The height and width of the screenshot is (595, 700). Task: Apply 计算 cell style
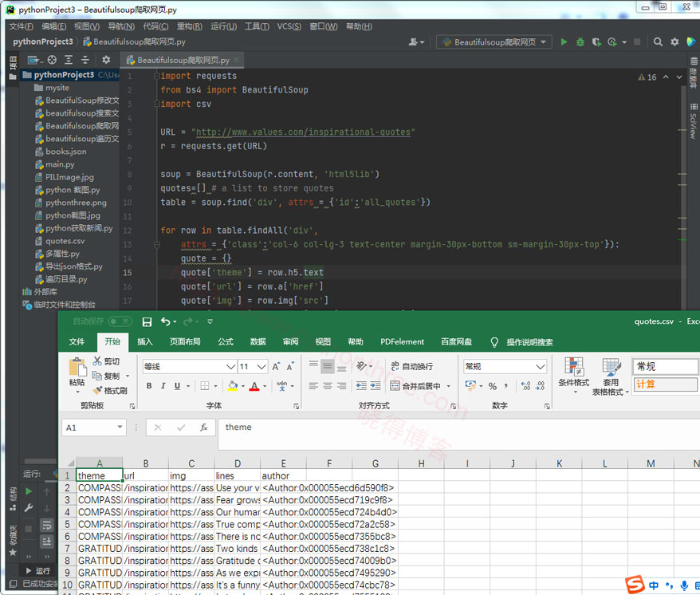point(665,384)
